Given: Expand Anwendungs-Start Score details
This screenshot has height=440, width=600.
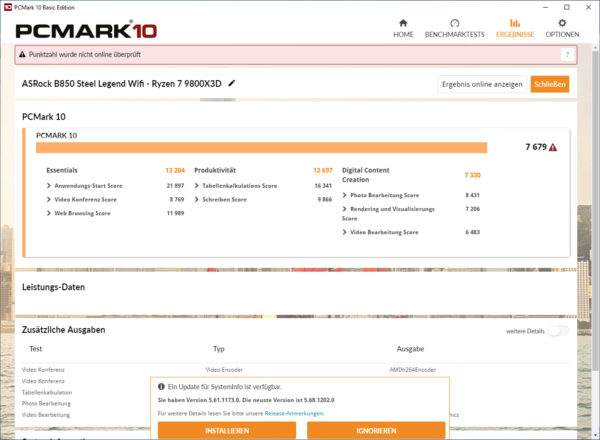Looking at the screenshot, I should click(x=50, y=186).
